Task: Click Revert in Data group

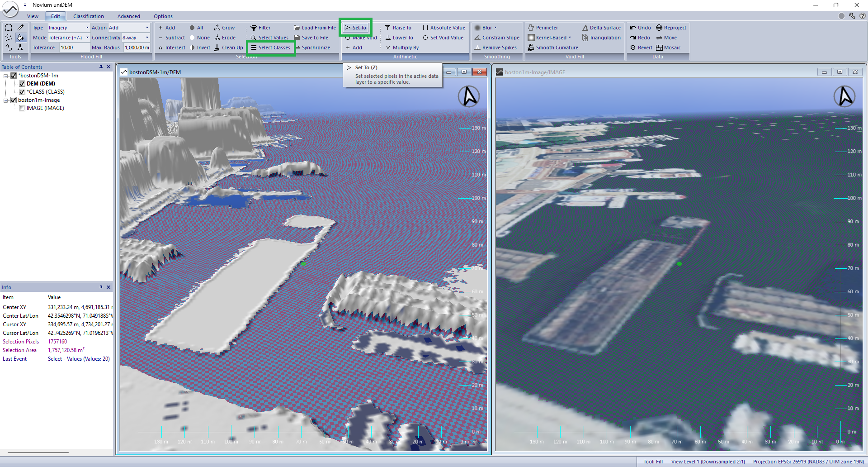Action: tap(641, 48)
